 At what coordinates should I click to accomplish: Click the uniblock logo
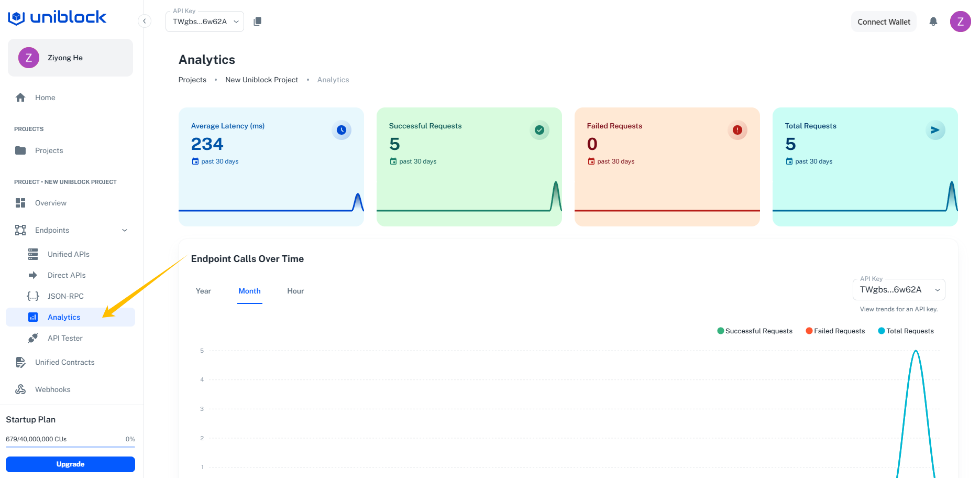57,18
